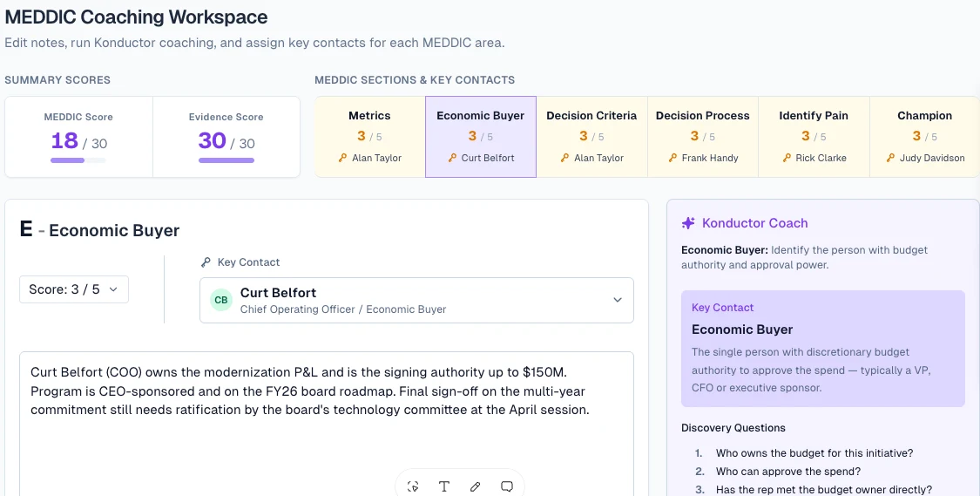The image size is (980, 496).
Task: Open the Champion section tab
Action: tap(925, 137)
